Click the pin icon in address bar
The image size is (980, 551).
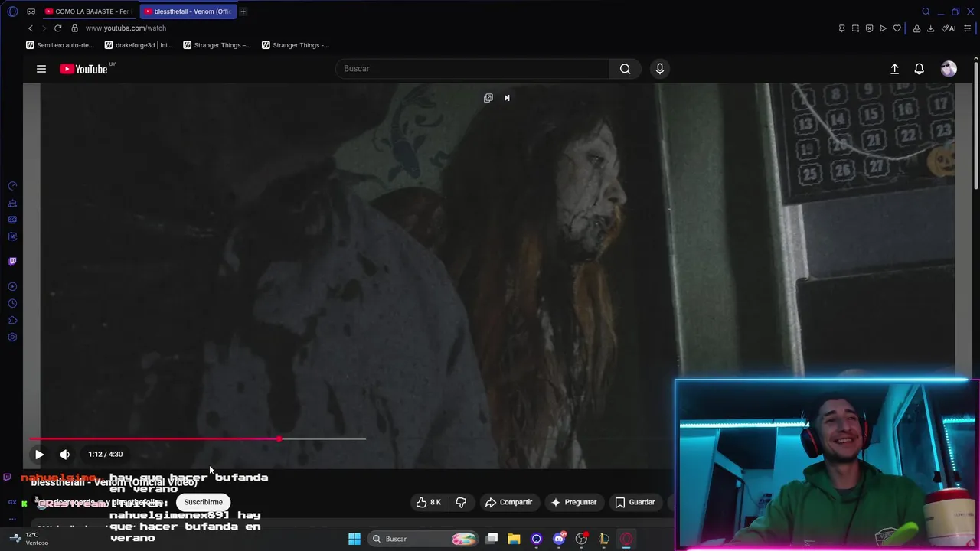(841, 28)
